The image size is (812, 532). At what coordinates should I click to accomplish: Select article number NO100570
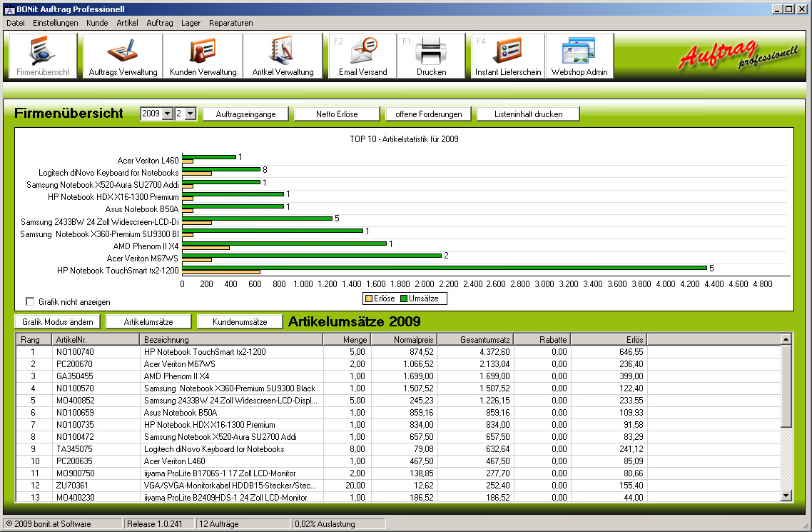[75, 388]
